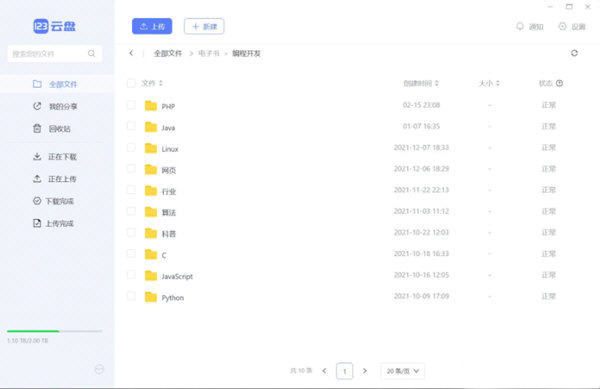The height and width of the screenshot is (389, 600).
Task: Click the search file input field
Action: point(55,54)
